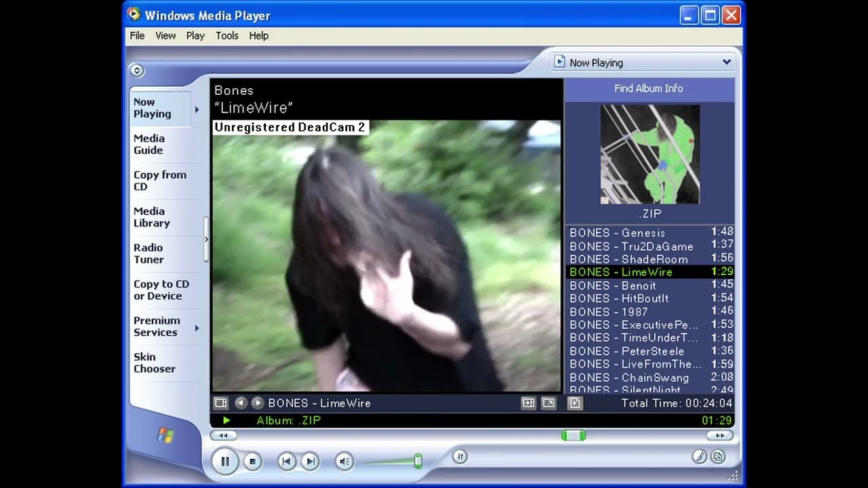Toggle the menu bar hide button
Viewport: 868px width, 488px height.
pos(136,70)
